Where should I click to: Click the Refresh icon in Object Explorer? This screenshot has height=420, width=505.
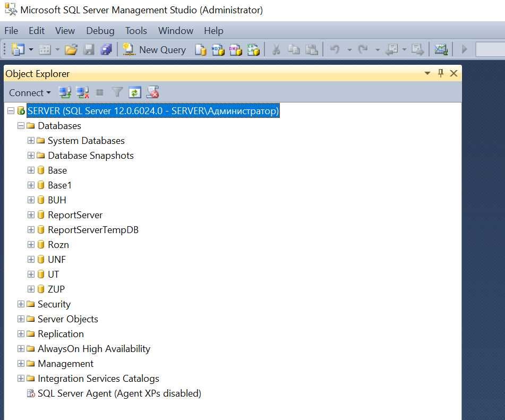[135, 93]
